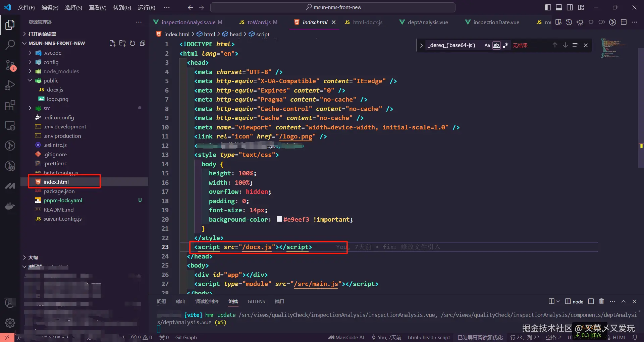This screenshot has height=342, width=644.
Task: Collapse all folders in explorer
Action: 143,43
